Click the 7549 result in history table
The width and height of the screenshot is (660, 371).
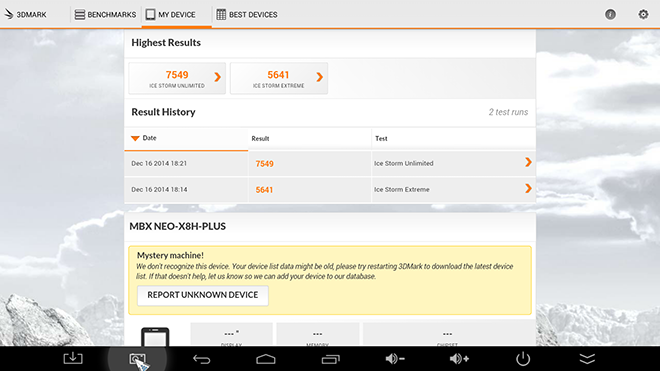264,164
